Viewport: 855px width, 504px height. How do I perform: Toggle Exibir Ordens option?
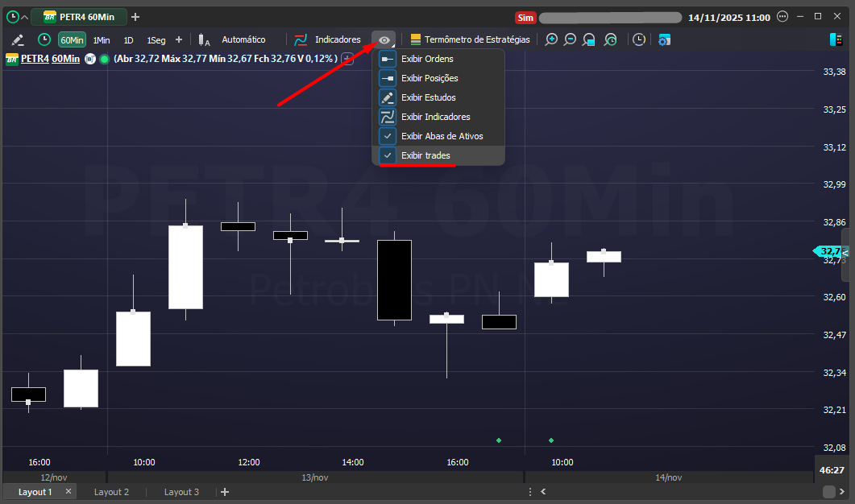(x=438, y=59)
